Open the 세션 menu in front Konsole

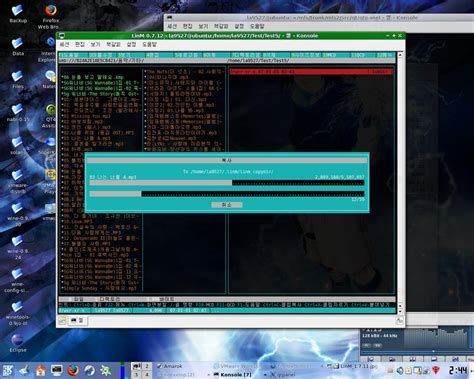pyautogui.click(x=64, y=44)
